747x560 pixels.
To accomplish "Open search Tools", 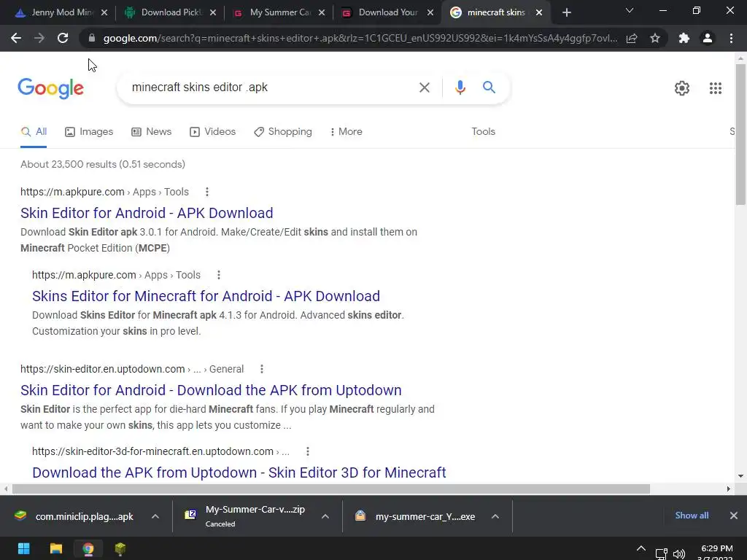I will (483, 132).
